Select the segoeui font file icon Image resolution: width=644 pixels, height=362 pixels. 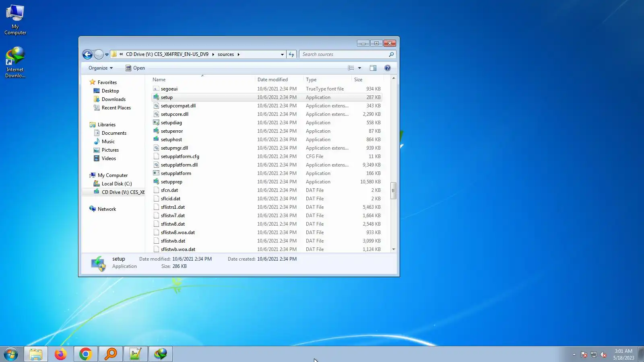pos(156,89)
